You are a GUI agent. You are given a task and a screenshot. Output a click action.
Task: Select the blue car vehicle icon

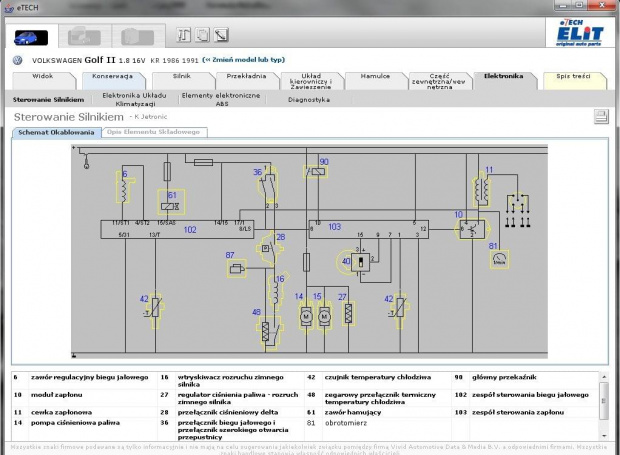[31, 38]
